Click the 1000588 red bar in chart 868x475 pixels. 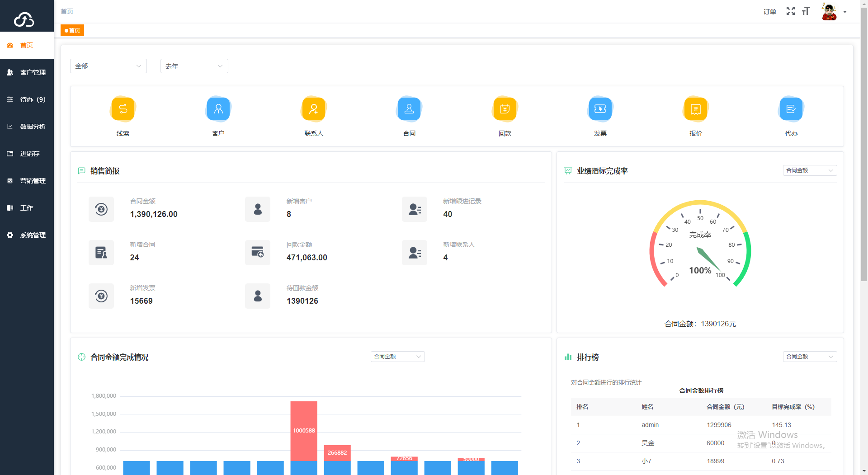(304, 430)
